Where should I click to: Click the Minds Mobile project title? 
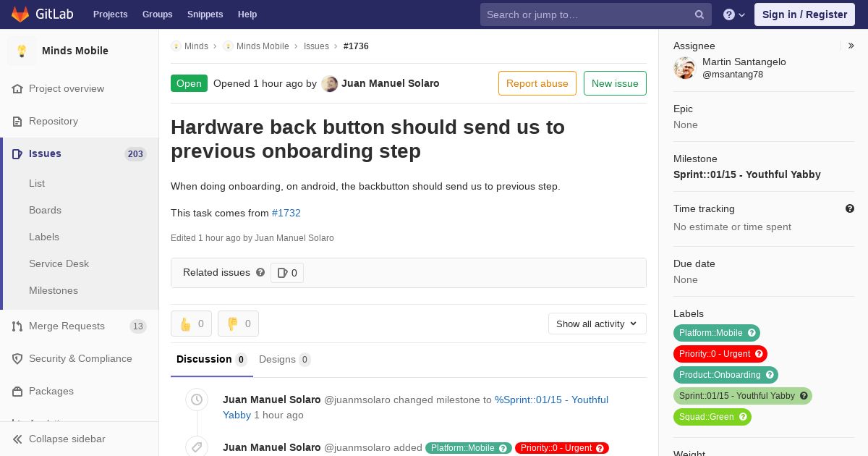(75, 51)
